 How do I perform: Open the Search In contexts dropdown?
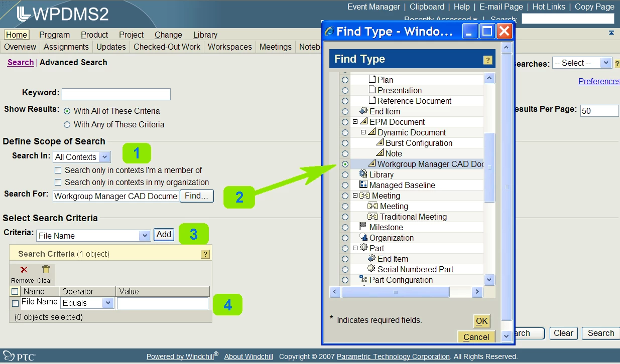click(x=81, y=157)
